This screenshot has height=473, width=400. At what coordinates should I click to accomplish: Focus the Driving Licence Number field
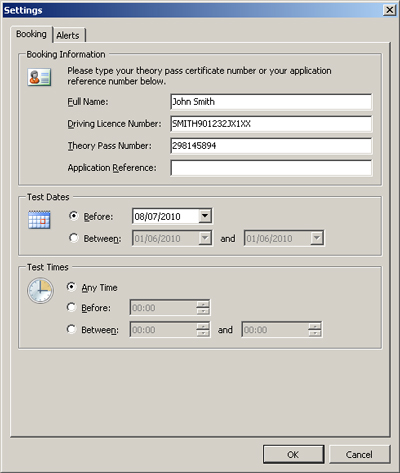click(x=271, y=124)
